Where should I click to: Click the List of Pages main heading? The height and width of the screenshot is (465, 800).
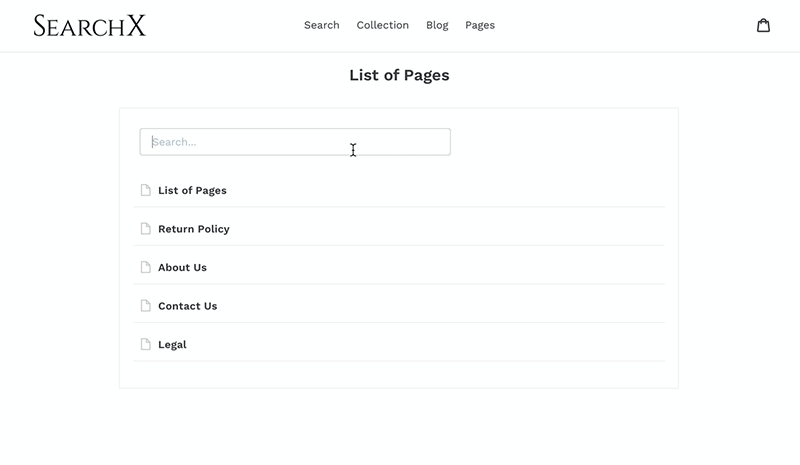(x=399, y=75)
